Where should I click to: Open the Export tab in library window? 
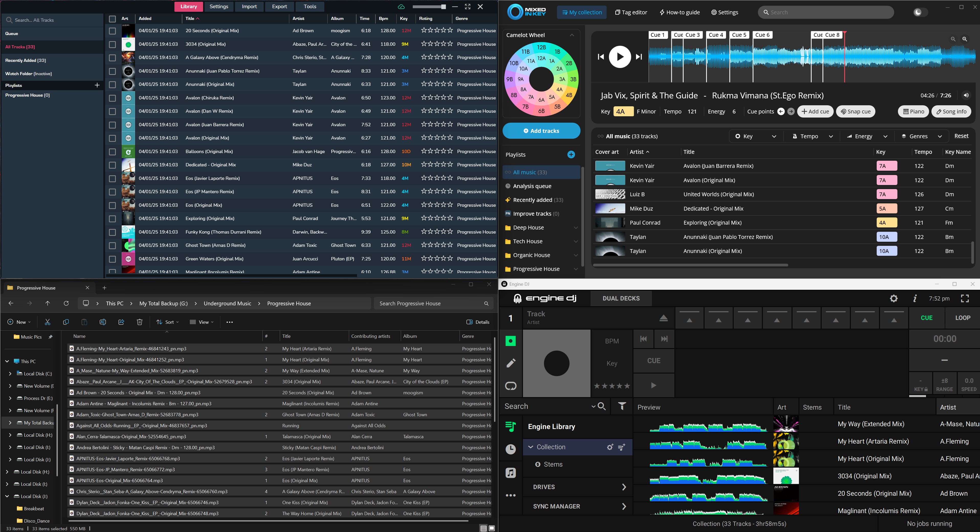279,6
